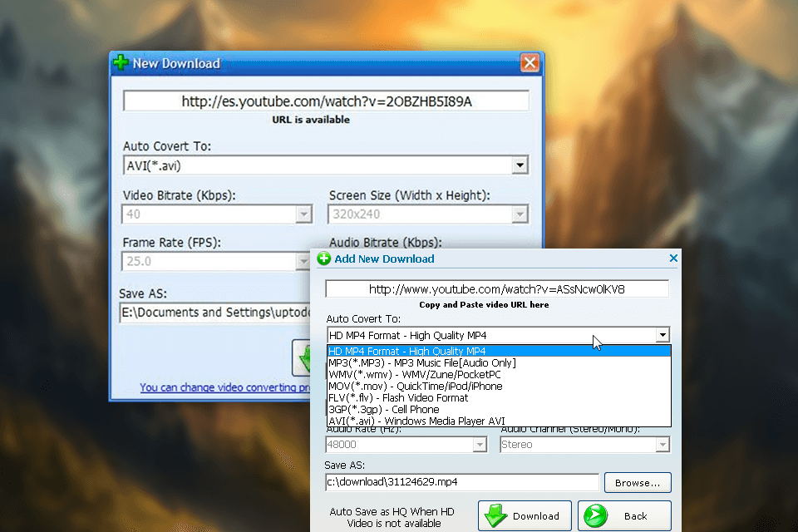Click the Download button with green arrow
Image resolution: width=798 pixels, height=532 pixels.
[525, 515]
